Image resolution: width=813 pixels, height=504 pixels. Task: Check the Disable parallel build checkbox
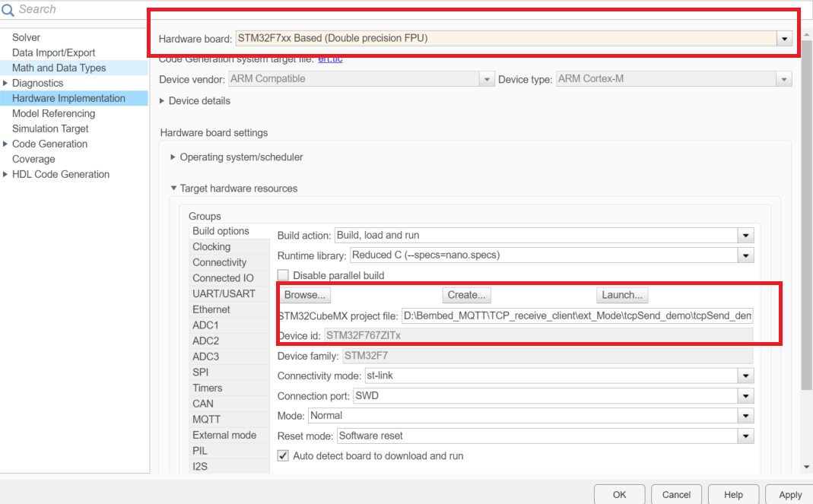[x=281, y=274]
